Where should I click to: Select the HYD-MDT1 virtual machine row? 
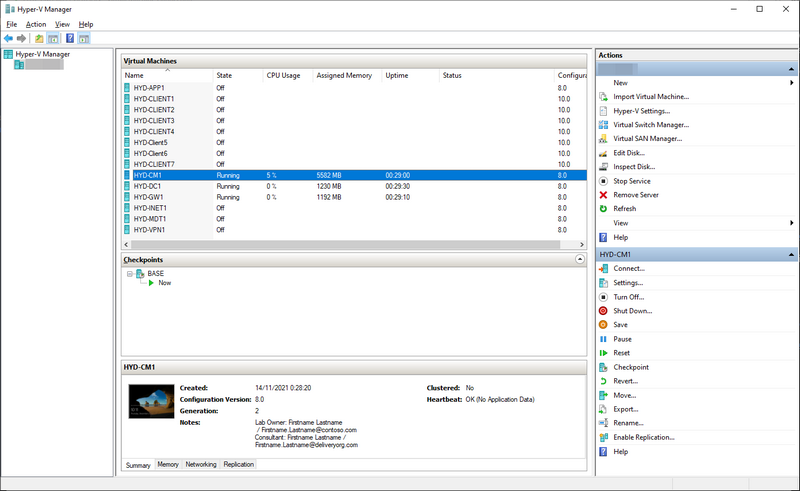(354, 219)
